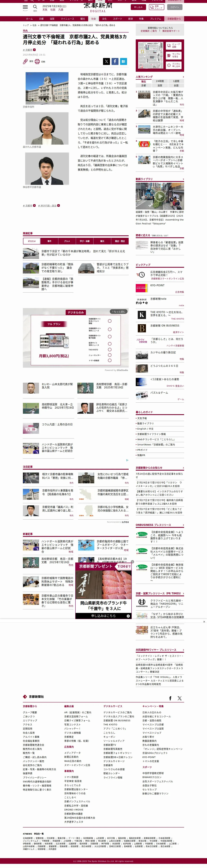The image size is (207, 868).
Task: Expand 京都新聞からのお知らせ chevron
Action: pos(183,468)
